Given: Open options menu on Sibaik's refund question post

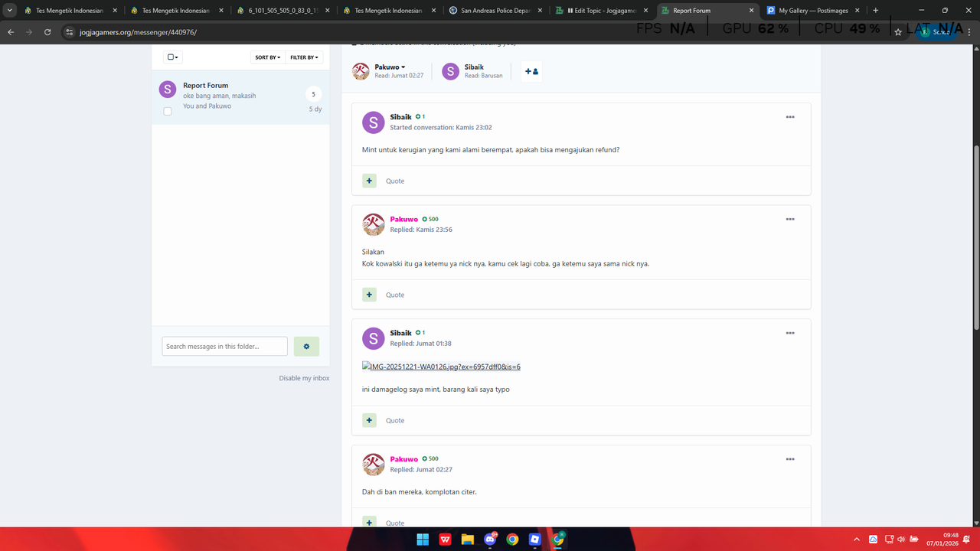Looking at the screenshot, I should 790,117.
